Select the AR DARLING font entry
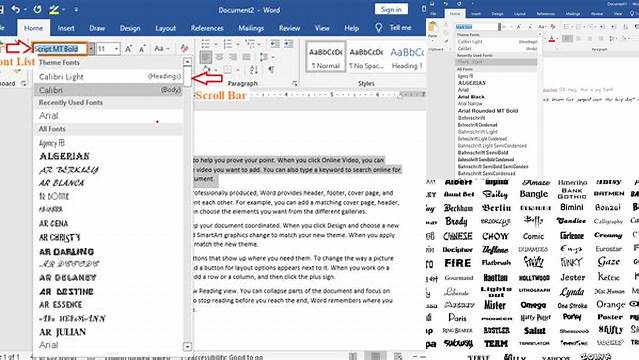This screenshot has width=639, height=360. (66, 252)
